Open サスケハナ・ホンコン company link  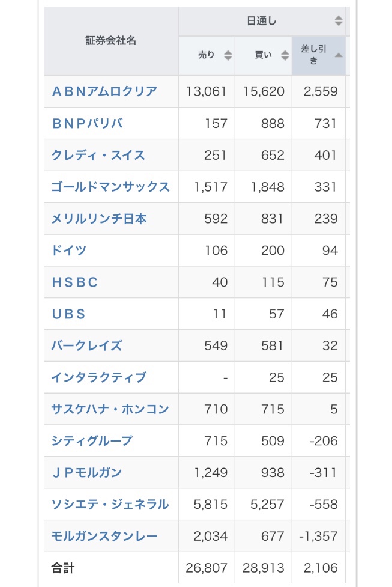(110, 409)
